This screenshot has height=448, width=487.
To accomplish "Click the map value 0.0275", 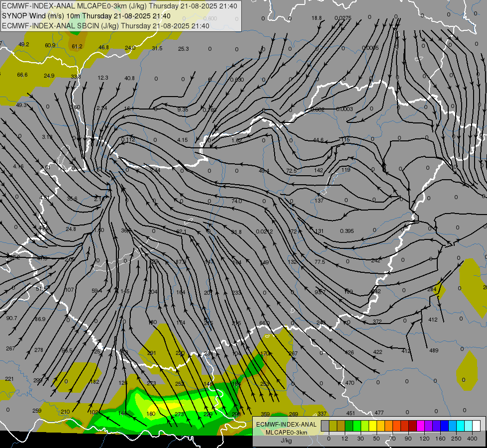I will click(x=343, y=18).
